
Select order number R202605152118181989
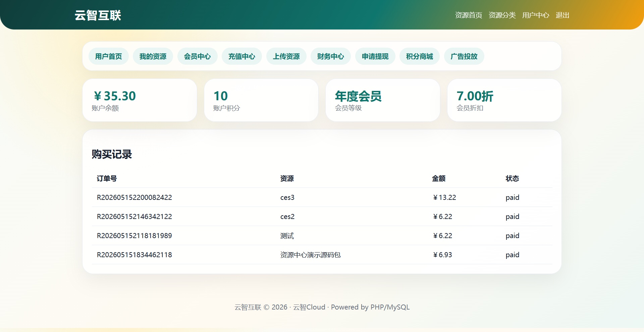click(134, 236)
